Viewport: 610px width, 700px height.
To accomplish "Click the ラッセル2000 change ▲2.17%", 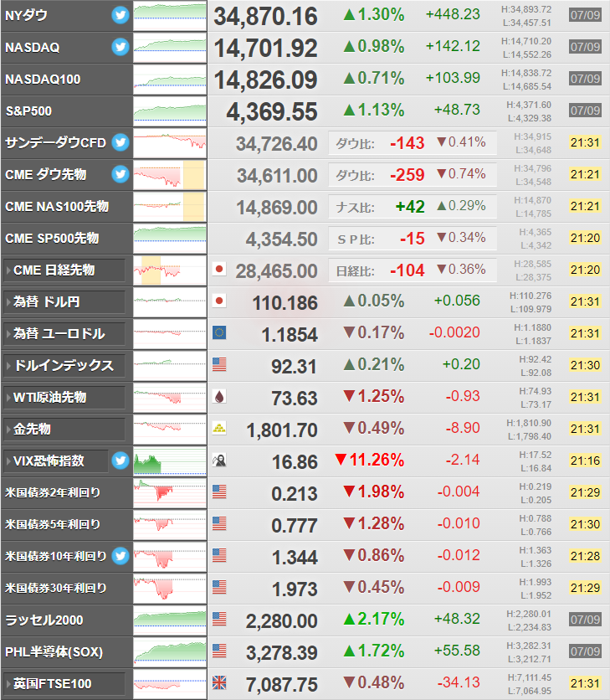I will pyautogui.click(x=374, y=619).
